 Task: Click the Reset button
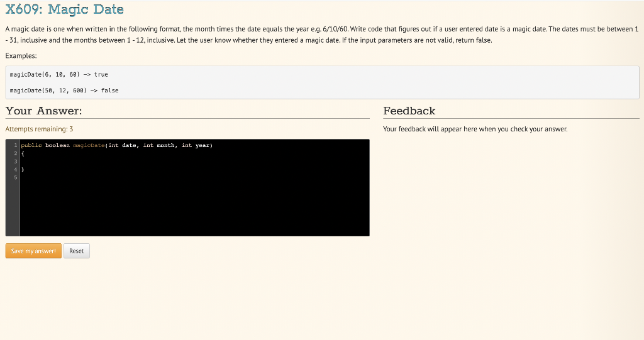76,251
